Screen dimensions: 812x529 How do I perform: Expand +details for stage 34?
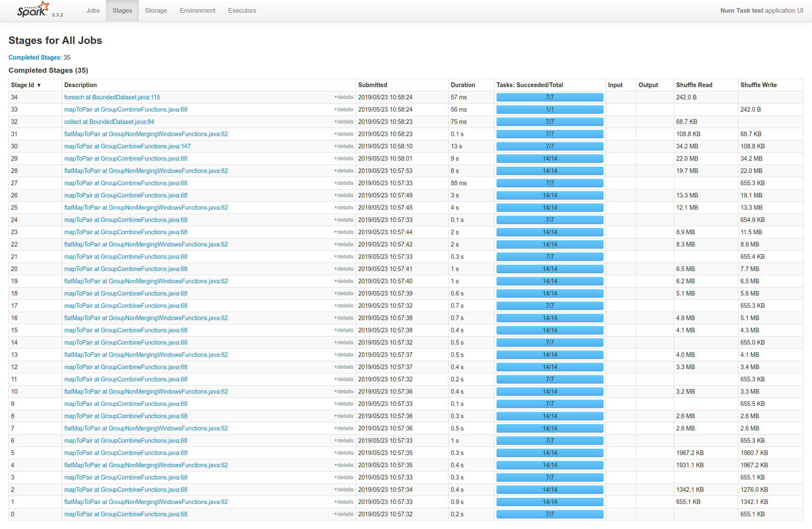[343, 97]
